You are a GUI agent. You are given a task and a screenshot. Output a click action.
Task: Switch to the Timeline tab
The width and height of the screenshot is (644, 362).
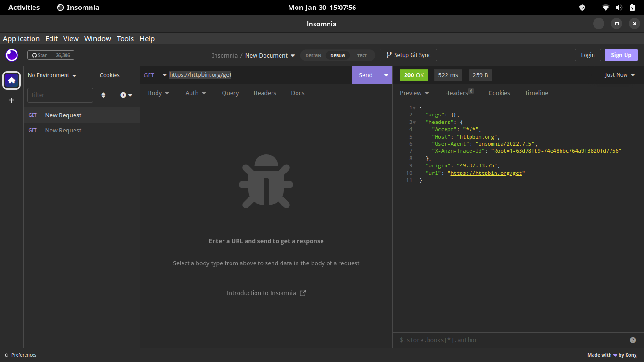coord(536,93)
